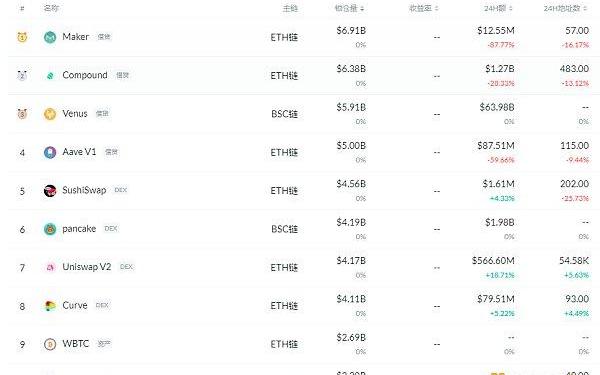
Task: Click the Curve logo icon
Action: pyautogui.click(x=50, y=306)
